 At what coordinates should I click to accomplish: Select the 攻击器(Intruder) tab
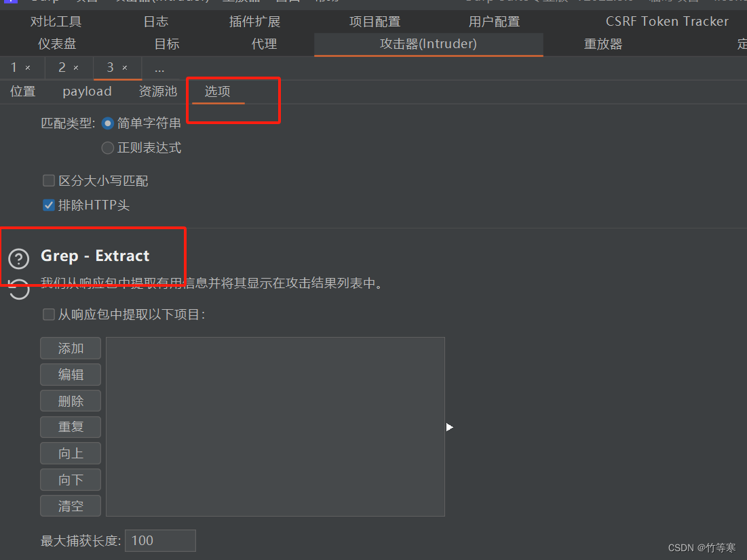pyautogui.click(x=428, y=44)
